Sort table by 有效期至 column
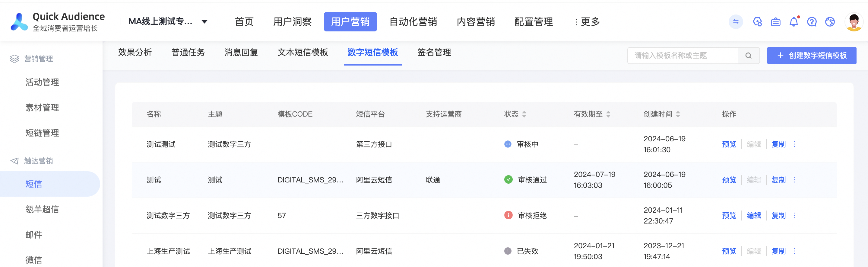This screenshot has width=868, height=267. (x=608, y=114)
